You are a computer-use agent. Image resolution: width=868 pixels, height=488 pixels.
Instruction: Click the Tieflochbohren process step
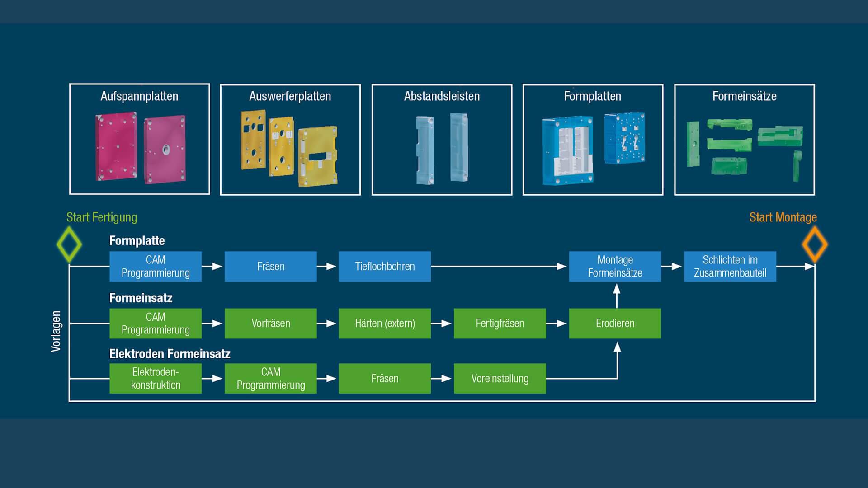pos(385,267)
